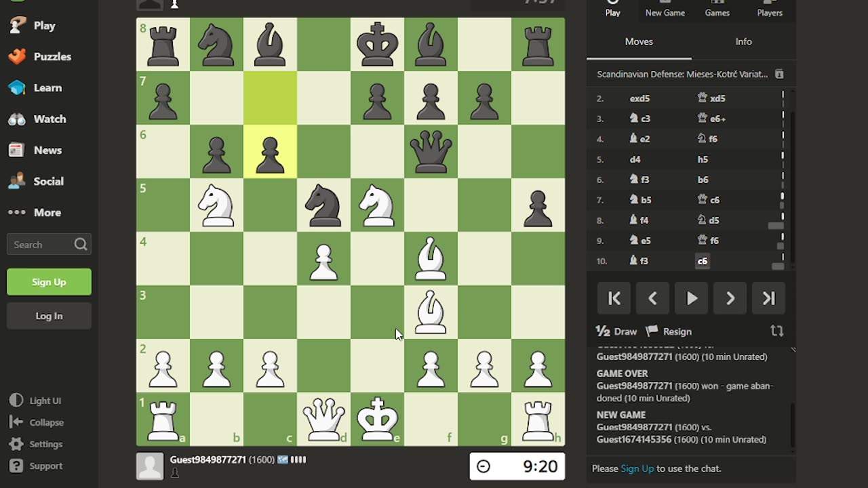
Task: Click the sidebar Search field
Action: (x=49, y=245)
